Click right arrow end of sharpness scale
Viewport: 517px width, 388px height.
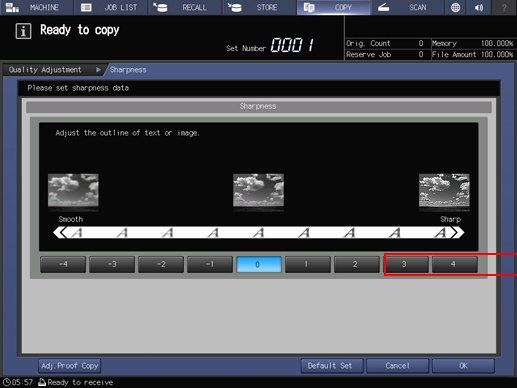coord(457,232)
